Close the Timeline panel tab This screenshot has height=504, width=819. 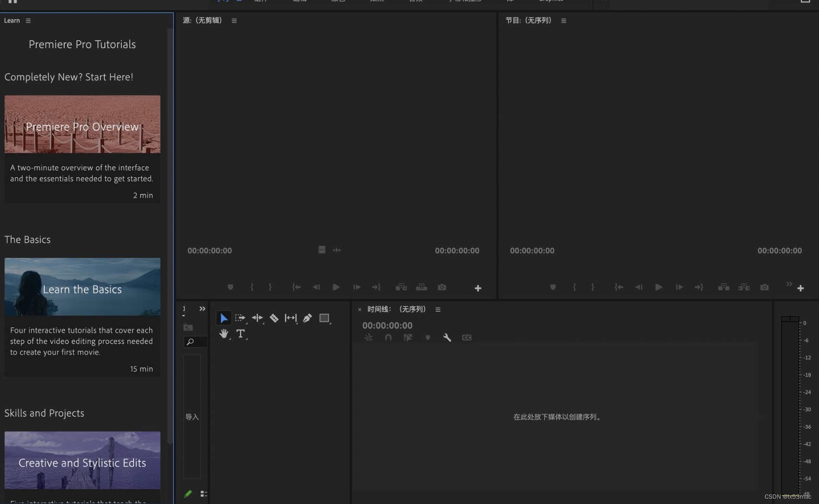point(360,310)
